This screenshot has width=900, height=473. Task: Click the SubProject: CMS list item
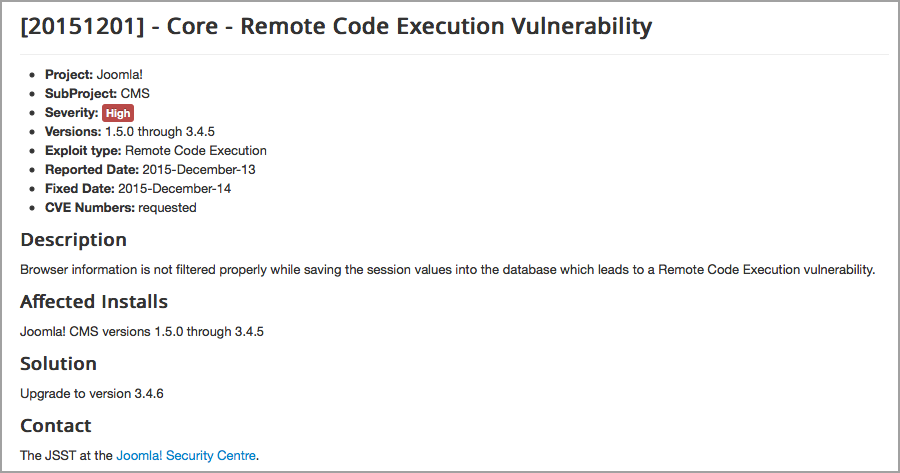(x=98, y=94)
